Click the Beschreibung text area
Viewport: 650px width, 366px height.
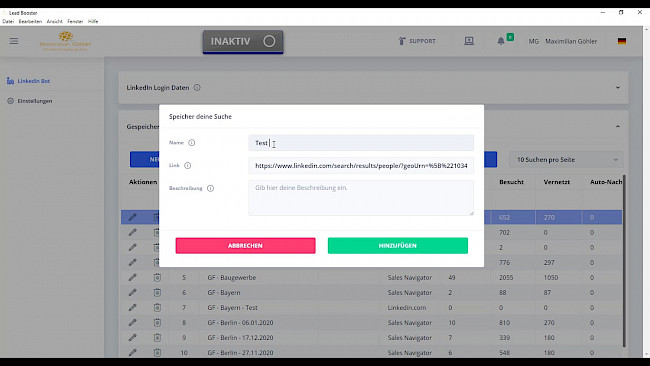tap(361, 198)
